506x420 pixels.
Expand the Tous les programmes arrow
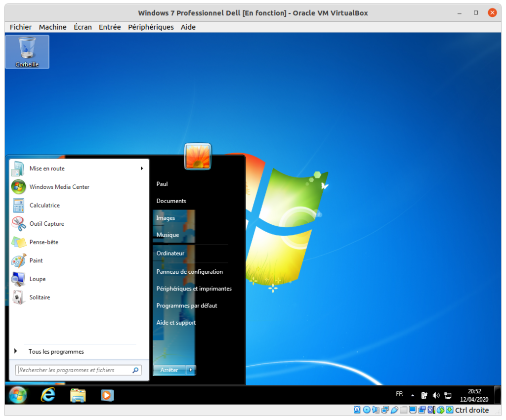(x=15, y=351)
